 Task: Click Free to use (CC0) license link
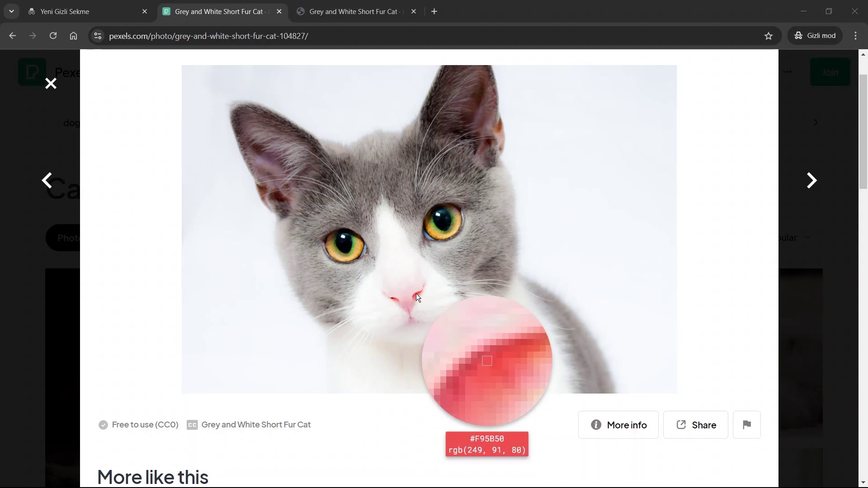(145, 425)
